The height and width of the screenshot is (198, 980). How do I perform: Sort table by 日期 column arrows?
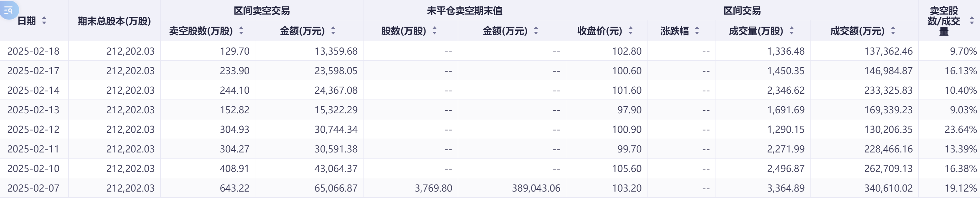click(44, 21)
